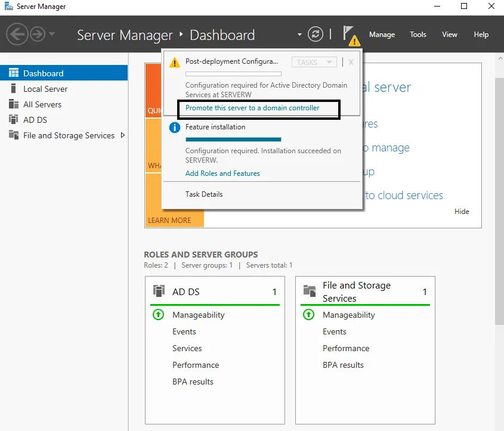Viewport: 504px width, 431px height.
Task: Click BPA results in File and Storage tile
Action: (x=343, y=365)
